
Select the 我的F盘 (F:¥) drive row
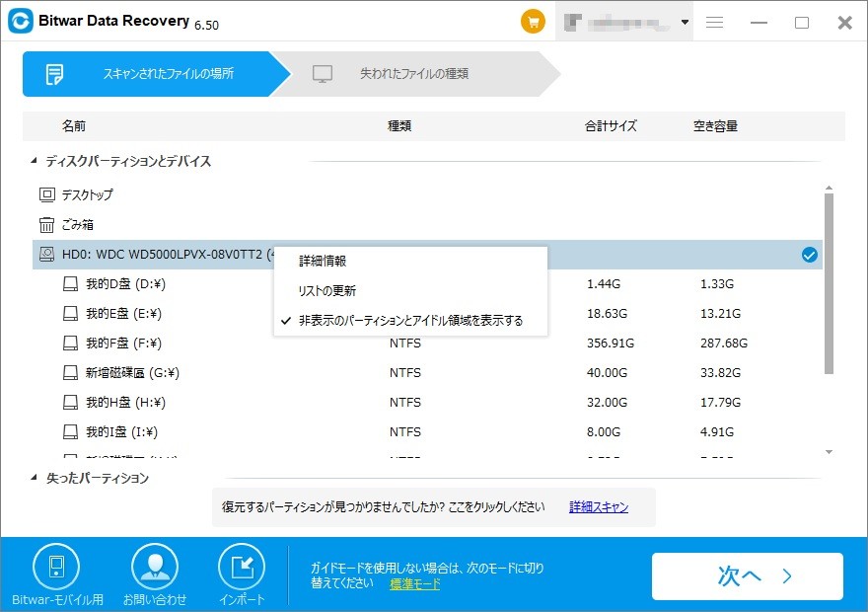tap(123, 344)
